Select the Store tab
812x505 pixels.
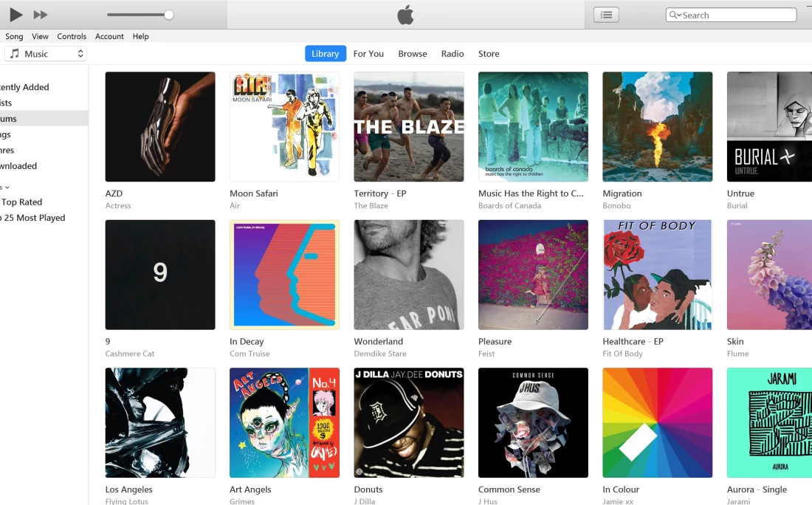coord(489,53)
